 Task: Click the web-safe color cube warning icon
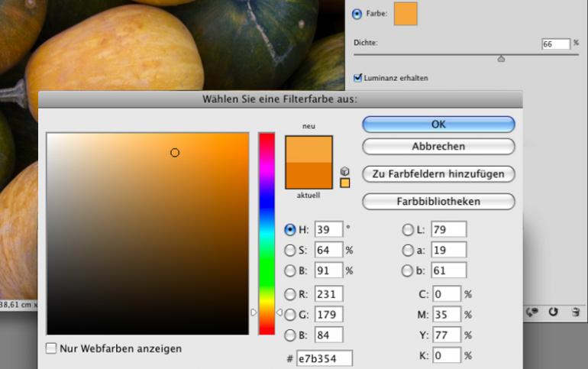pos(344,172)
